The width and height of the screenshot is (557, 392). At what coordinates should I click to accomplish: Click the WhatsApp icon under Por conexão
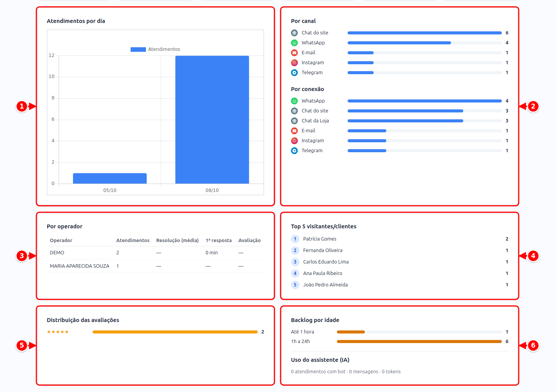[x=294, y=101]
